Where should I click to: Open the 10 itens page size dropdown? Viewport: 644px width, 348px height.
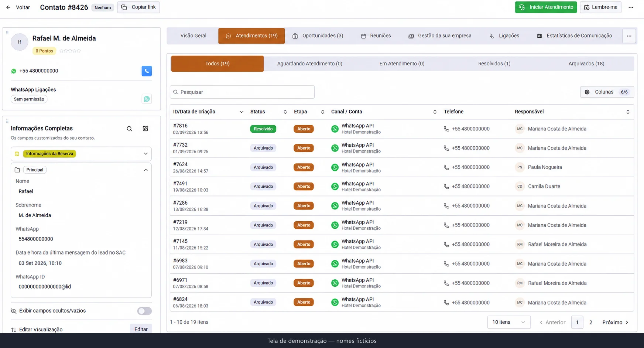509,322
